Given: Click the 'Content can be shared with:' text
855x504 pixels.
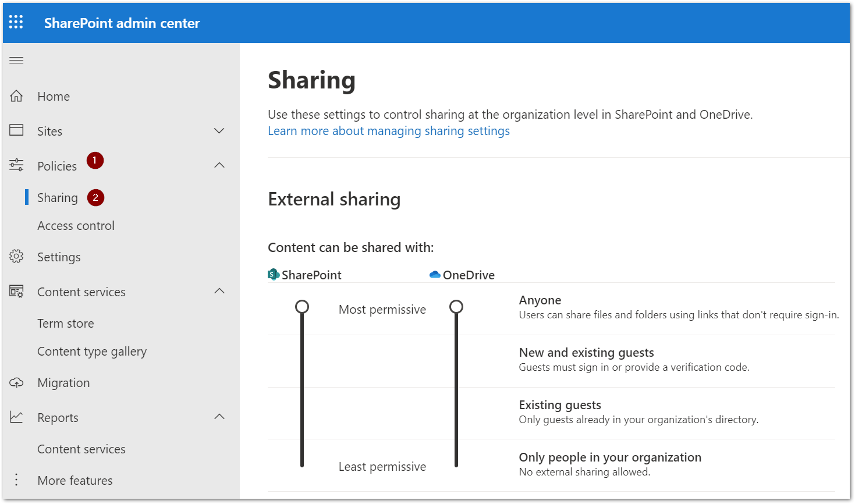Looking at the screenshot, I should (351, 248).
